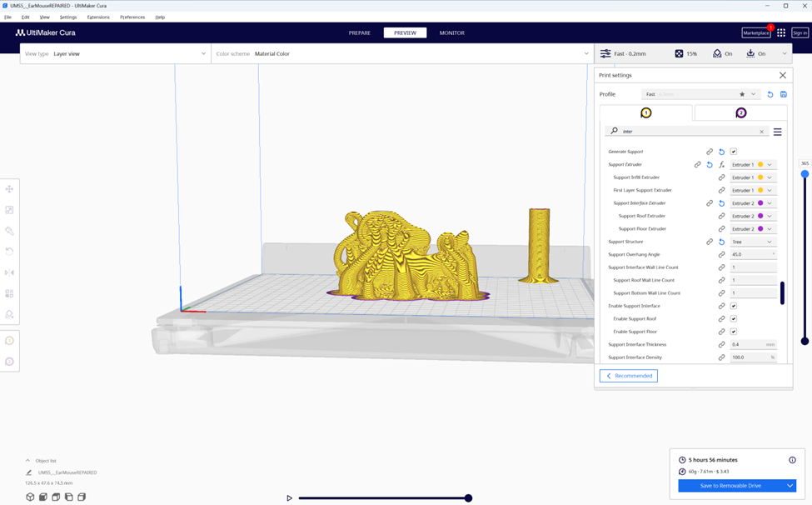Clear the settings search text

click(761, 132)
